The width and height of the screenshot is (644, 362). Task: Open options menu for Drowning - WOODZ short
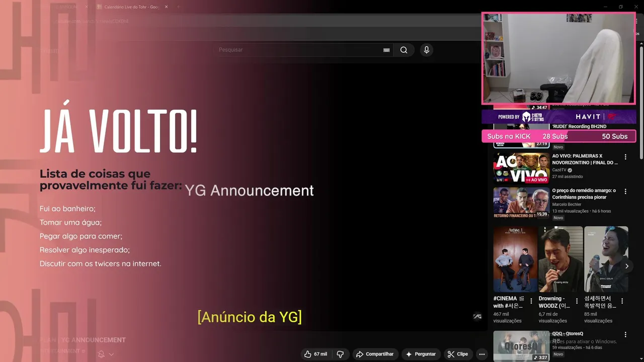coord(577,301)
